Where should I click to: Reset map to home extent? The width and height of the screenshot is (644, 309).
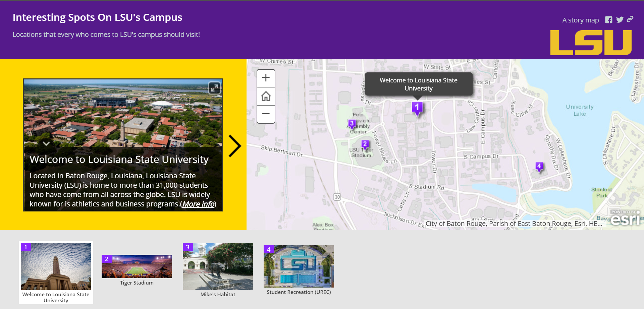(266, 96)
